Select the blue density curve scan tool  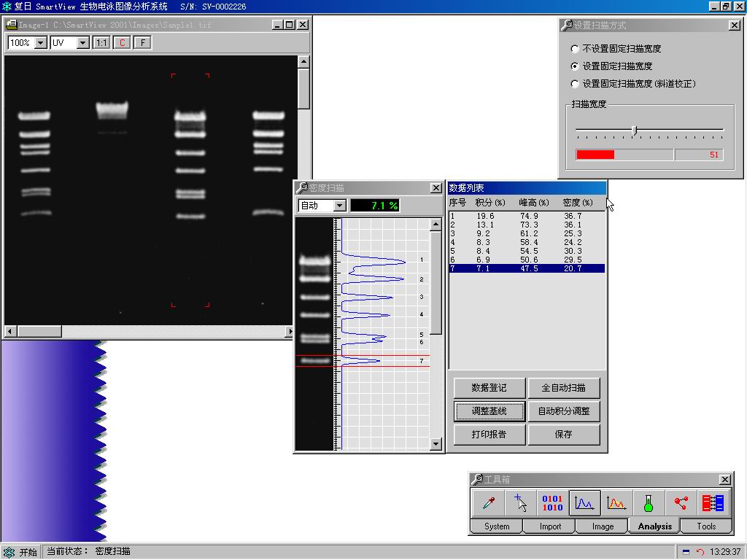coord(584,503)
